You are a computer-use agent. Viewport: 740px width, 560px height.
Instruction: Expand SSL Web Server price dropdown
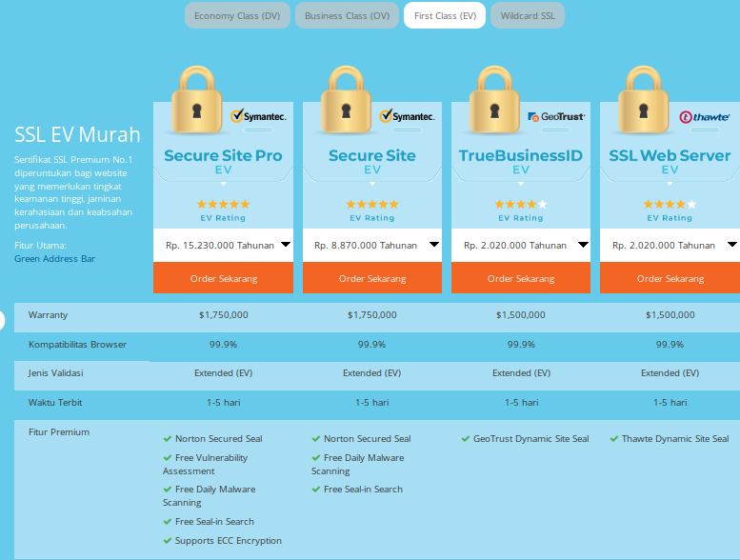click(670, 246)
